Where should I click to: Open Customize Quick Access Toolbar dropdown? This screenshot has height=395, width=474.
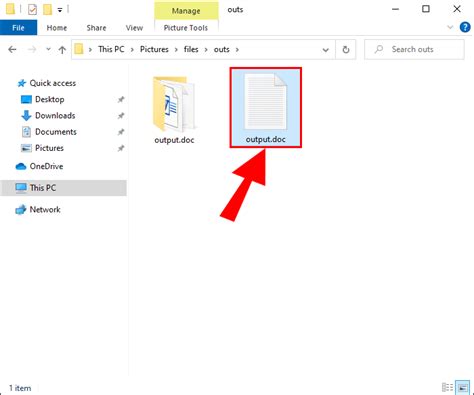point(60,10)
